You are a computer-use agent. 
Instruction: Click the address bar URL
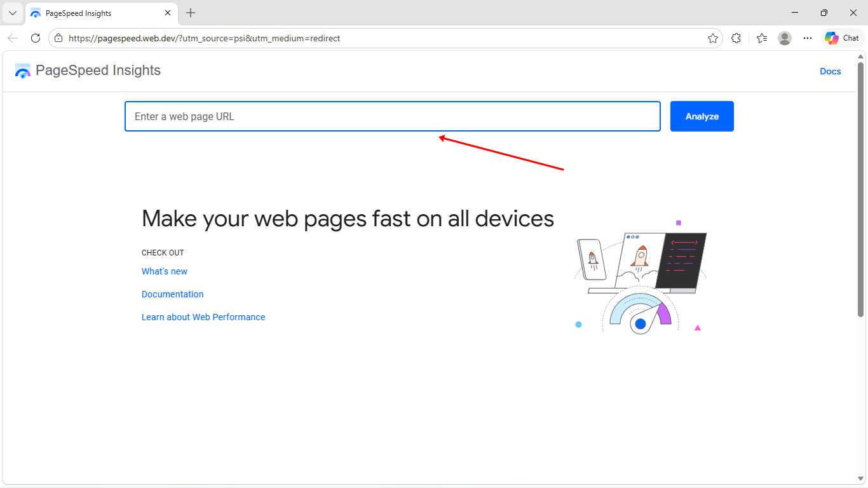[204, 38]
